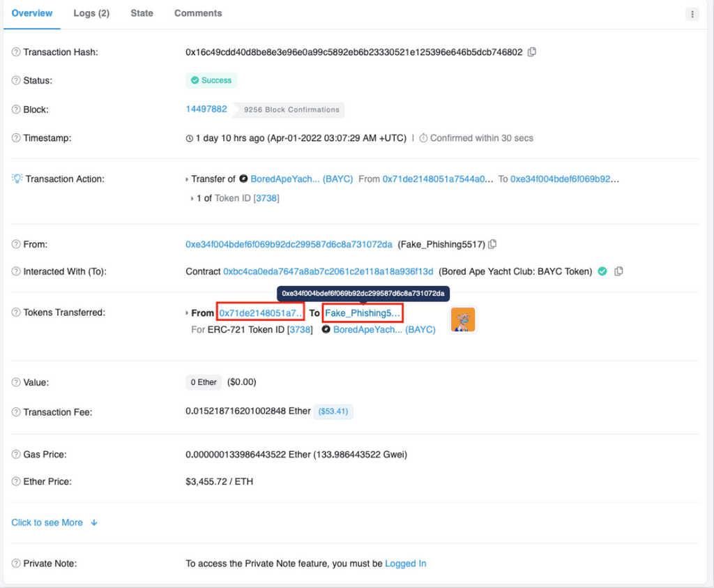This screenshot has height=588, width=714.
Task: Copy the transaction hash to clipboard
Action: click(x=531, y=52)
